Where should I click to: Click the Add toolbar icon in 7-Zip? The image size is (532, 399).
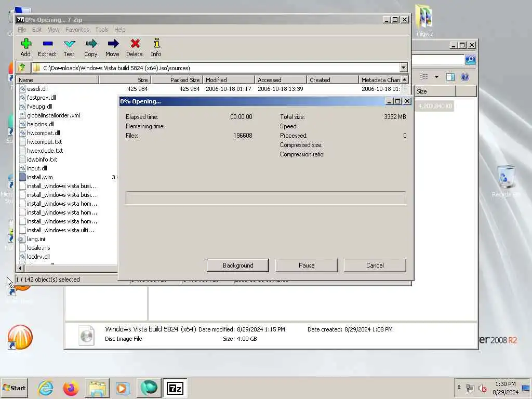(x=26, y=47)
